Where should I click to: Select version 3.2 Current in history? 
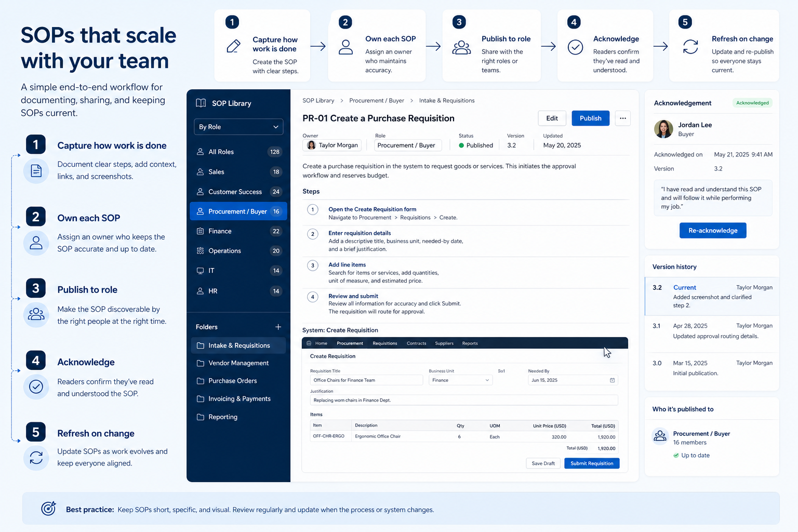tap(712, 296)
